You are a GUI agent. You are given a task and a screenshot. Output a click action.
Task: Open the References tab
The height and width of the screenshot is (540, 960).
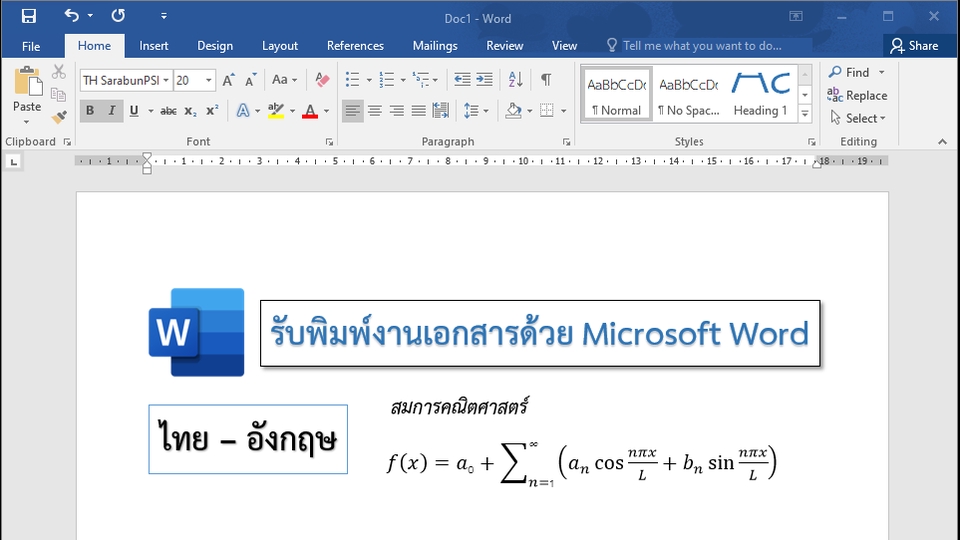click(x=355, y=46)
